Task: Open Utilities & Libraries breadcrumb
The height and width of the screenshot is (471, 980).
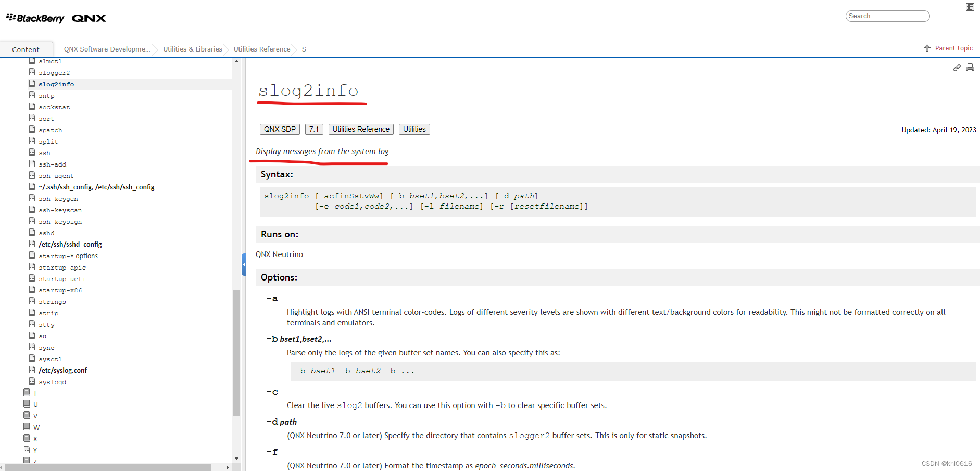Action: point(193,49)
